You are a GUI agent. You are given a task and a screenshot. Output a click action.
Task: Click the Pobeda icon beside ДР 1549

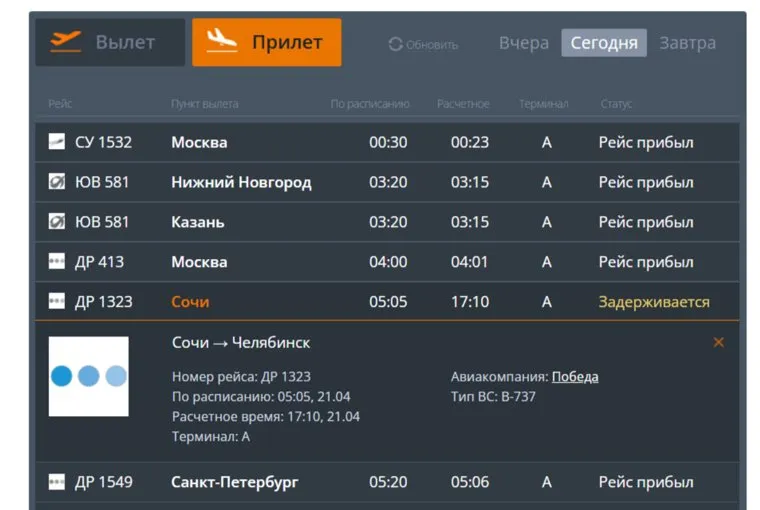point(57,482)
